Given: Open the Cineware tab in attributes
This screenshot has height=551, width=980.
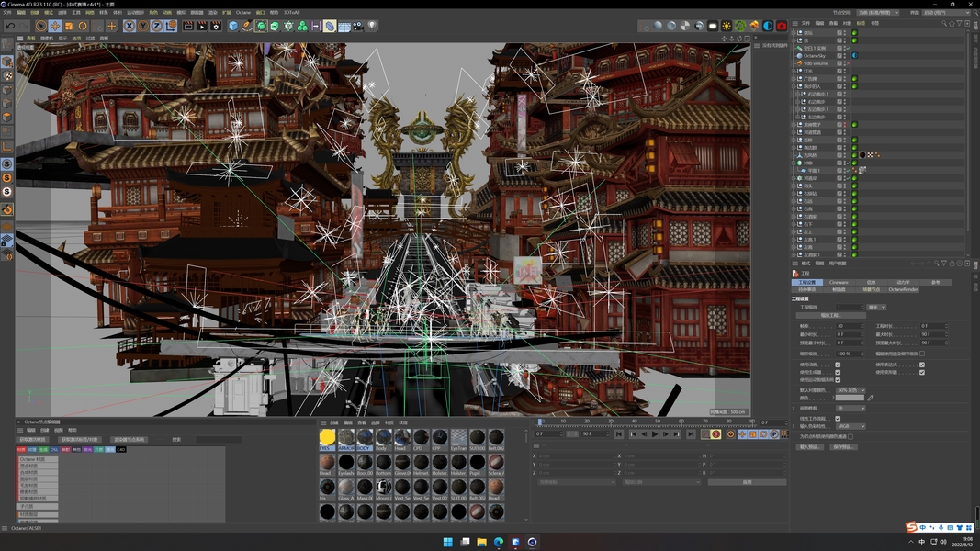Looking at the screenshot, I should 839,282.
